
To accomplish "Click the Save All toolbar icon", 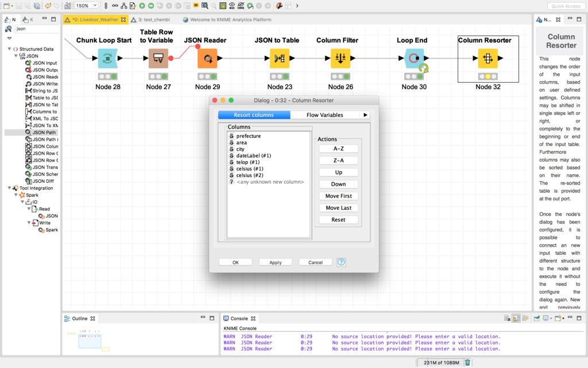I will (x=37, y=6).
